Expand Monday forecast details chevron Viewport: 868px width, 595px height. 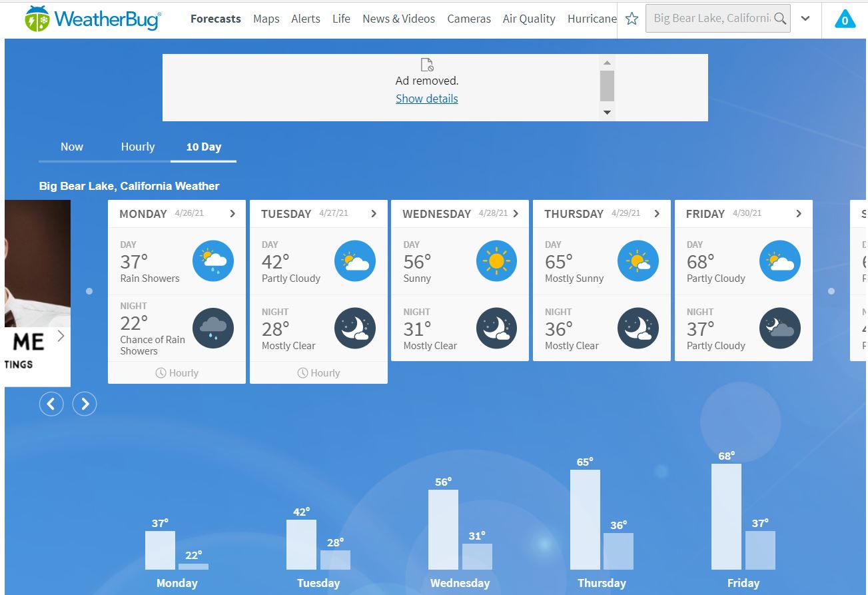point(232,214)
